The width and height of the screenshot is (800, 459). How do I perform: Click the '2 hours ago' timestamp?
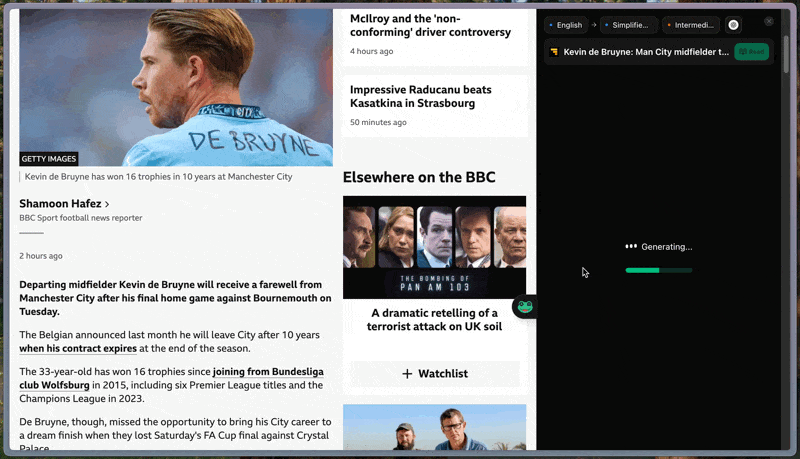(41, 256)
